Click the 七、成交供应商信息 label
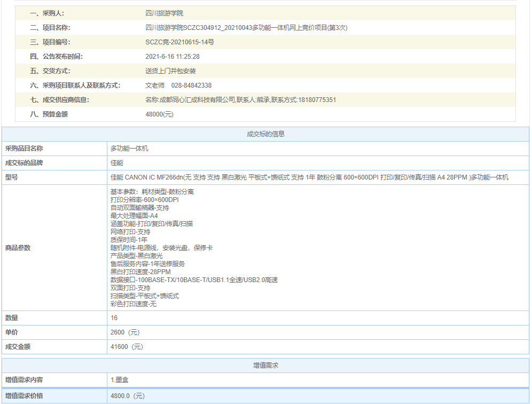The width and height of the screenshot is (532, 404). point(60,100)
